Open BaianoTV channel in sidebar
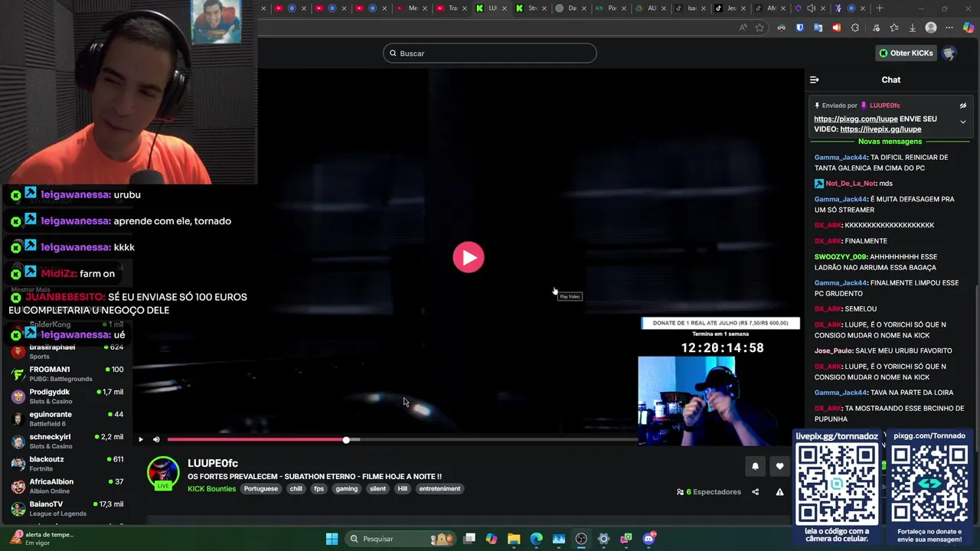The height and width of the screenshot is (551, 980). pyautogui.click(x=67, y=508)
